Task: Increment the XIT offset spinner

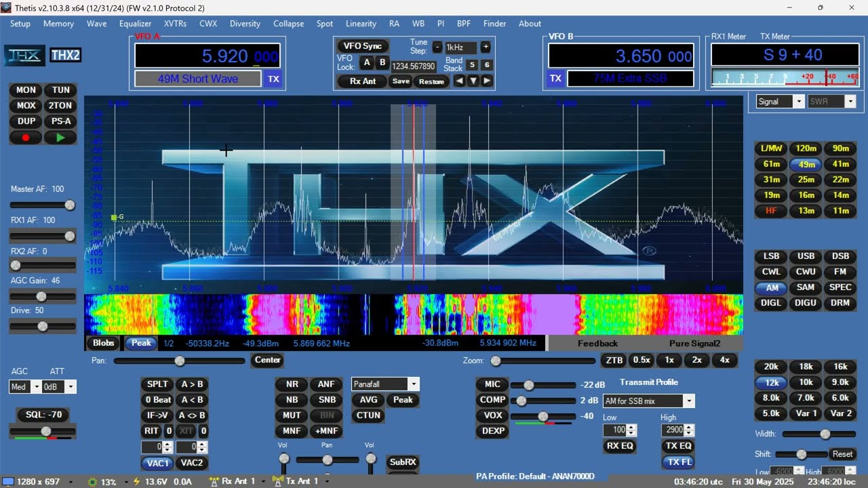Action: click(x=203, y=444)
